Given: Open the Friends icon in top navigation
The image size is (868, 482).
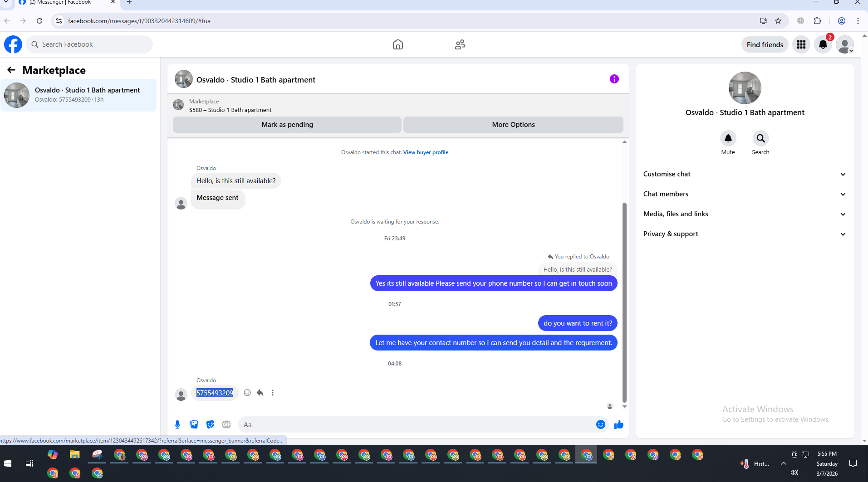Looking at the screenshot, I should tap(460, 44).
